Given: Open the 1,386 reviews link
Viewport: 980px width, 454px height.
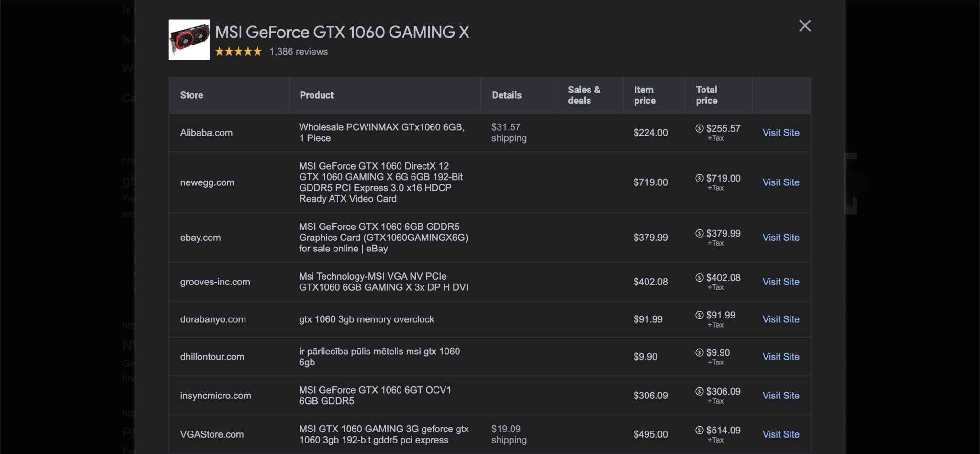Looking at the screenshot, I should click(298, 51).
